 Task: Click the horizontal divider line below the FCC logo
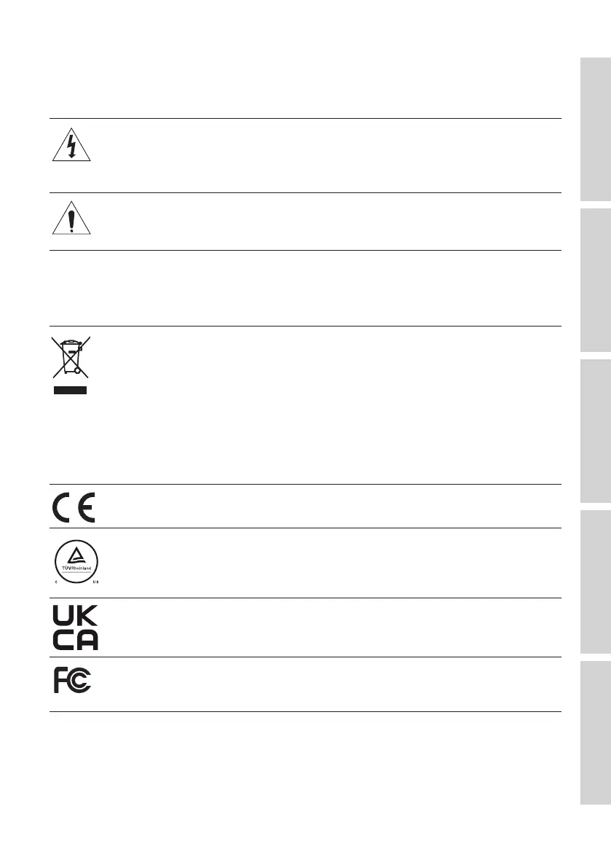pyautogui.click(x=305, y=711)
